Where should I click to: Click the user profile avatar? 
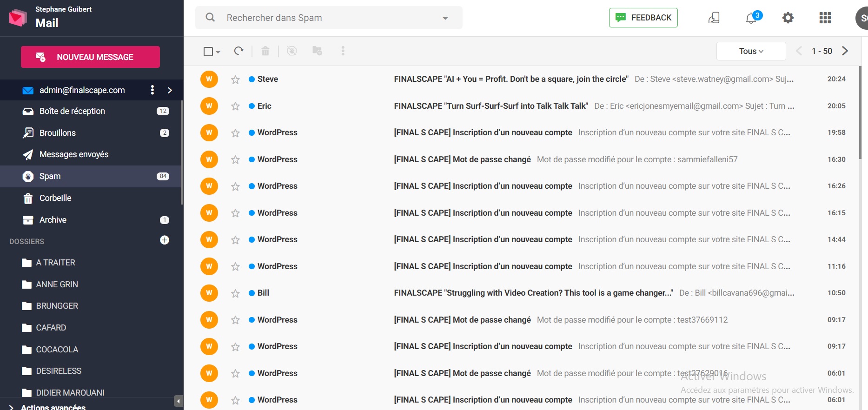click(862, 18)
